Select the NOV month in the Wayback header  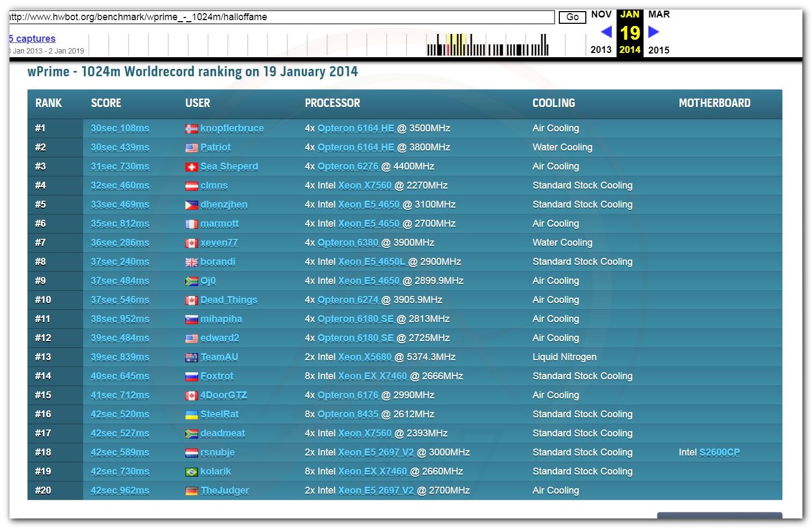click(x=601, y=14)
